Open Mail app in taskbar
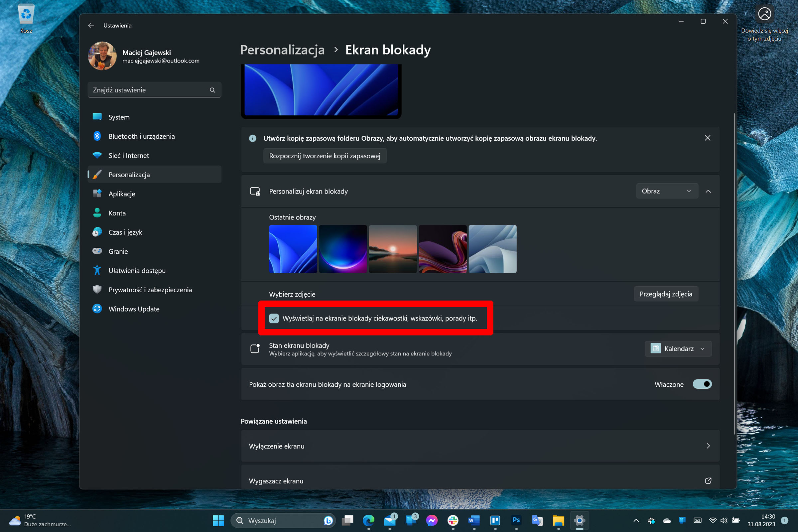The height and width of the screenshot is (532, 798). click(x=390, y=520)
